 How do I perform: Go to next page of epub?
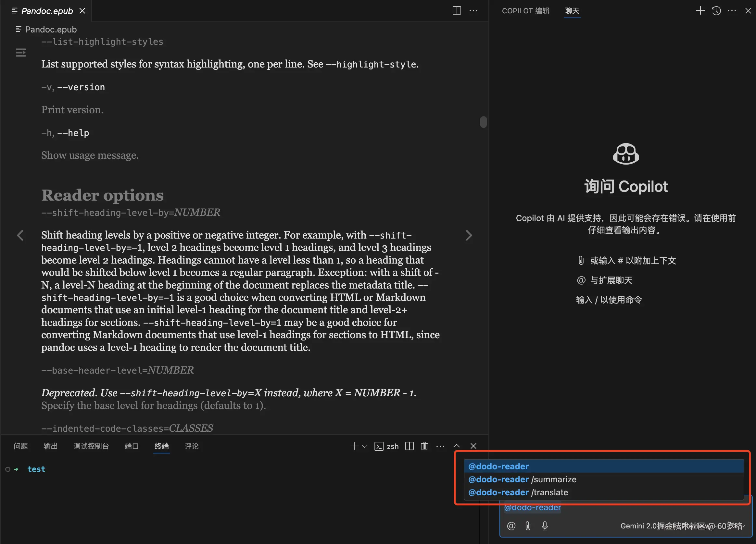coord(469,236)
